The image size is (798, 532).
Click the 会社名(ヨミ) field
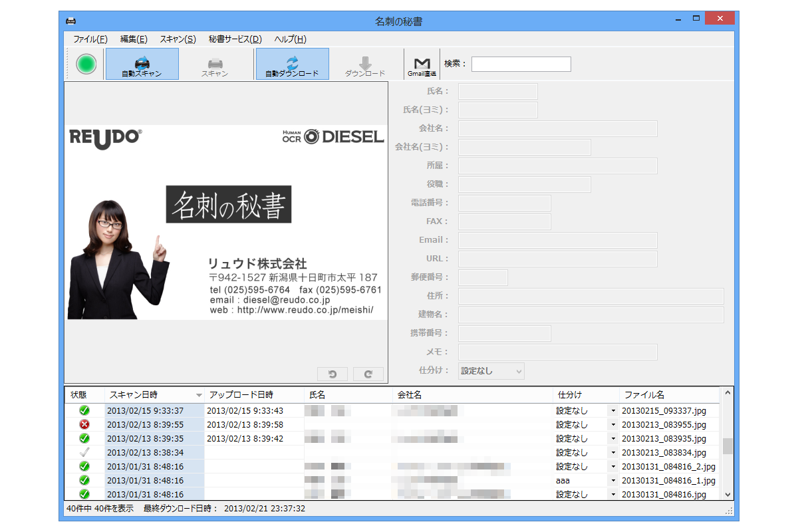point(525,147)
